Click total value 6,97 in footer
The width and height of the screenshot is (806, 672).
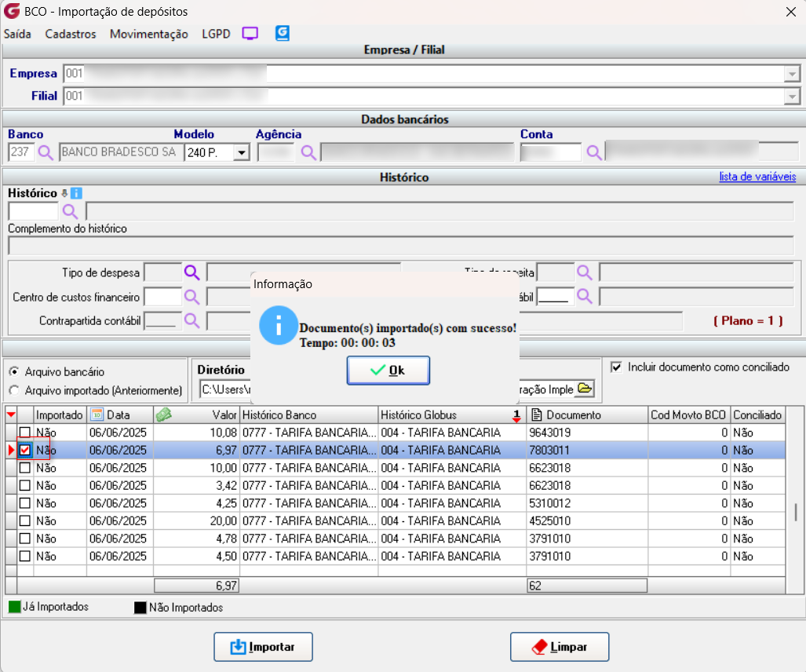(196, 586)
